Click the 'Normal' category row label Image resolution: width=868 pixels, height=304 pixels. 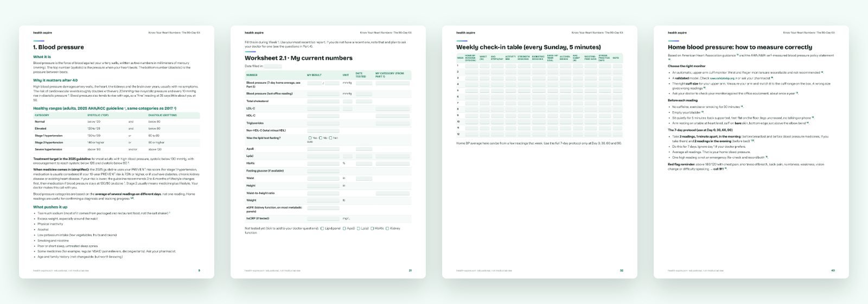point(40,122)
